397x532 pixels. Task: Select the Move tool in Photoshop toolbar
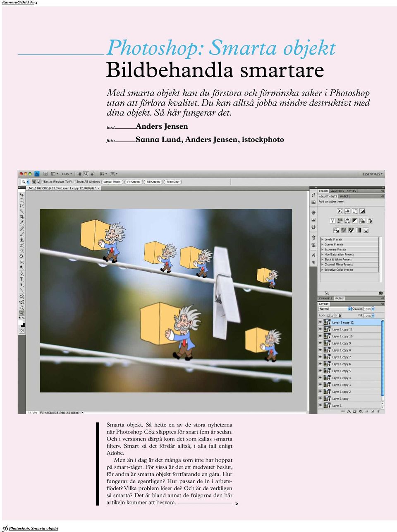[22, 194]
